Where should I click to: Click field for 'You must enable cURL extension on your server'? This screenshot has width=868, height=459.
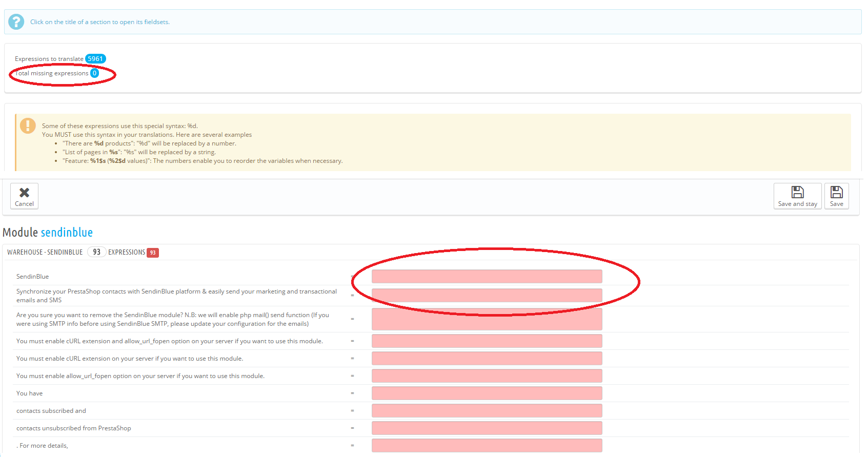pyautogui.click(x=487, y=359)
